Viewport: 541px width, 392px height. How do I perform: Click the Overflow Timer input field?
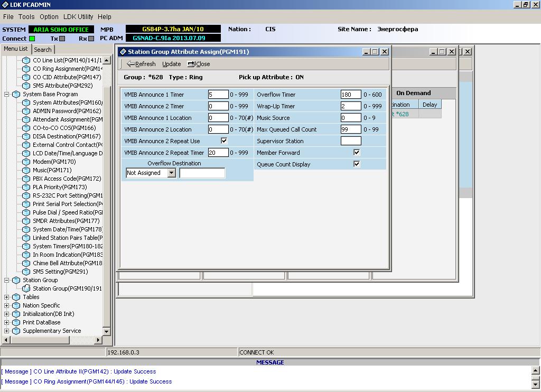click(x=351, y=95)
